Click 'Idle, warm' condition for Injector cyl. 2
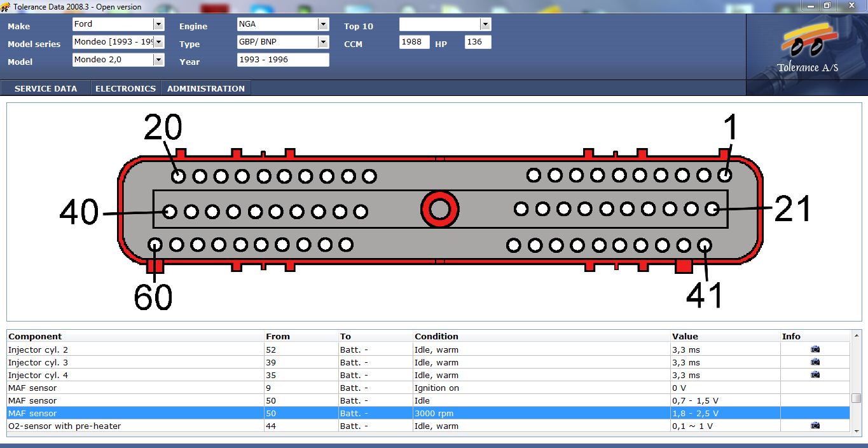This screenshot has width=868, height=448. click(x=542, y=350)
